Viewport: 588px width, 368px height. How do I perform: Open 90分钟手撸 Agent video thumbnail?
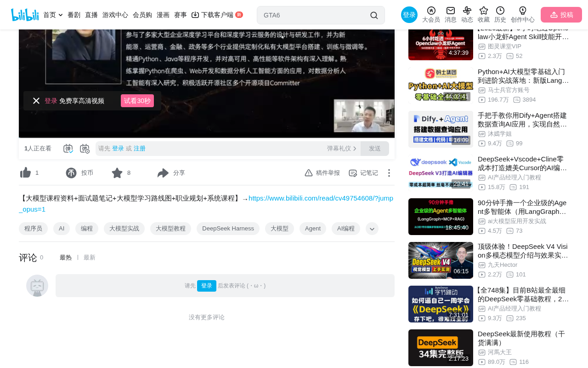pyautogui.click(x=441, y=217)
